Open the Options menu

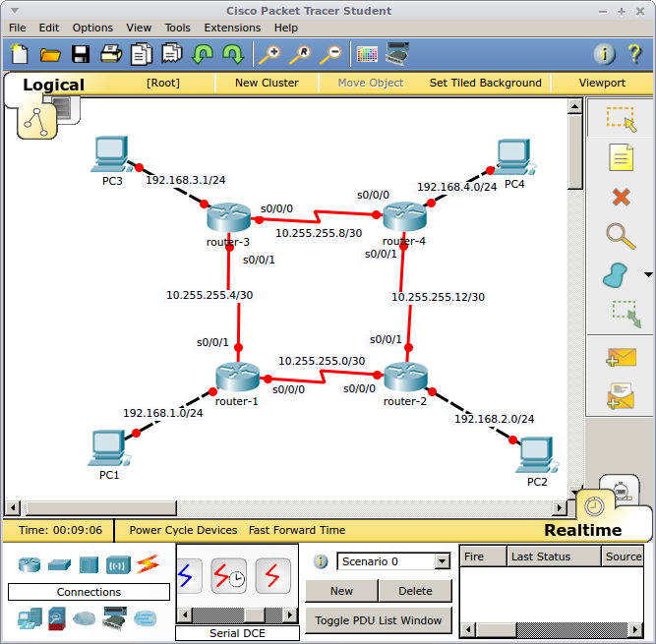pos(92,28)
